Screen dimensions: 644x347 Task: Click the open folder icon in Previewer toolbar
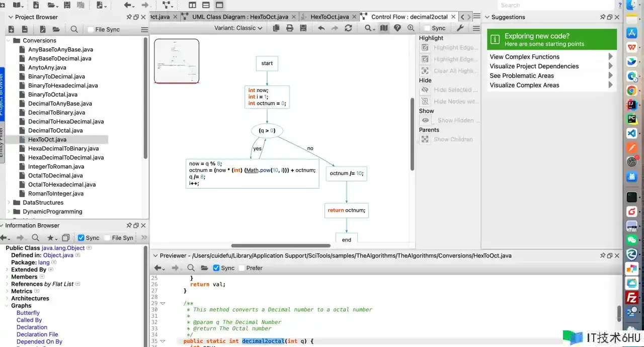204,268
